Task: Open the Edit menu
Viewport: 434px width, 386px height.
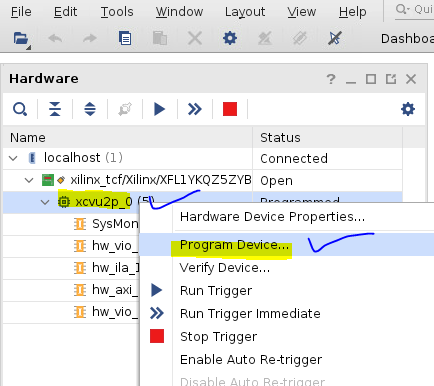Action: point(65,12)
